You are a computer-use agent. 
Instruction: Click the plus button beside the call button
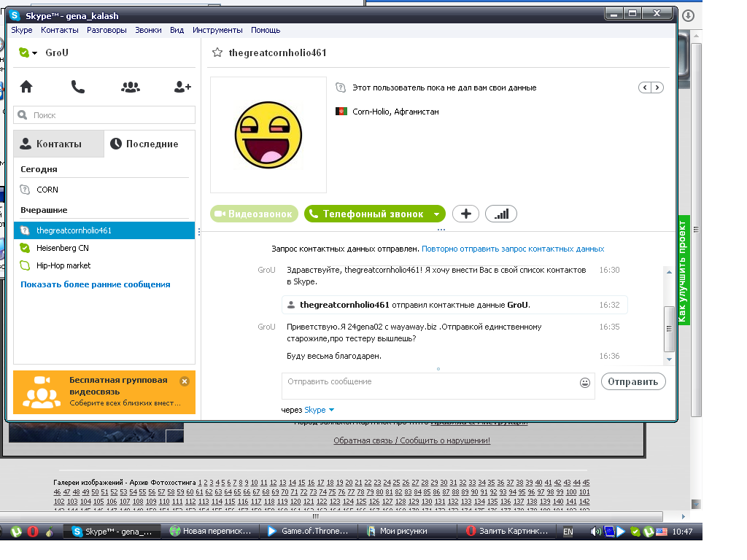click(466, 214)
